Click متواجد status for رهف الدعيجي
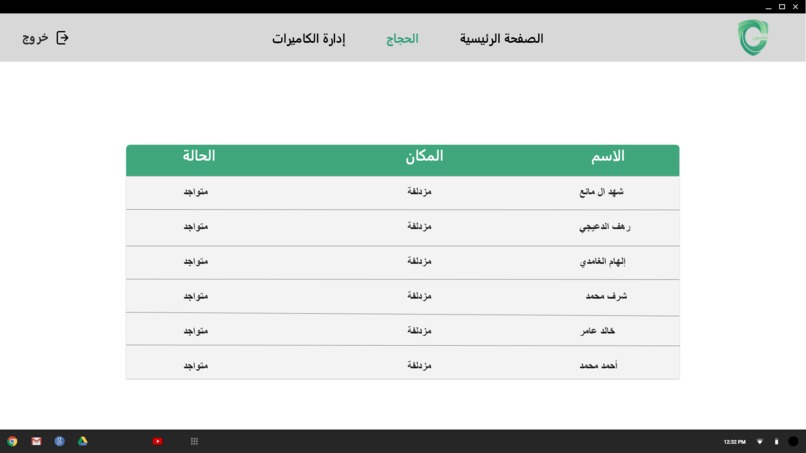Viewport: 806px width, 453px height. (x=196, y=227)
